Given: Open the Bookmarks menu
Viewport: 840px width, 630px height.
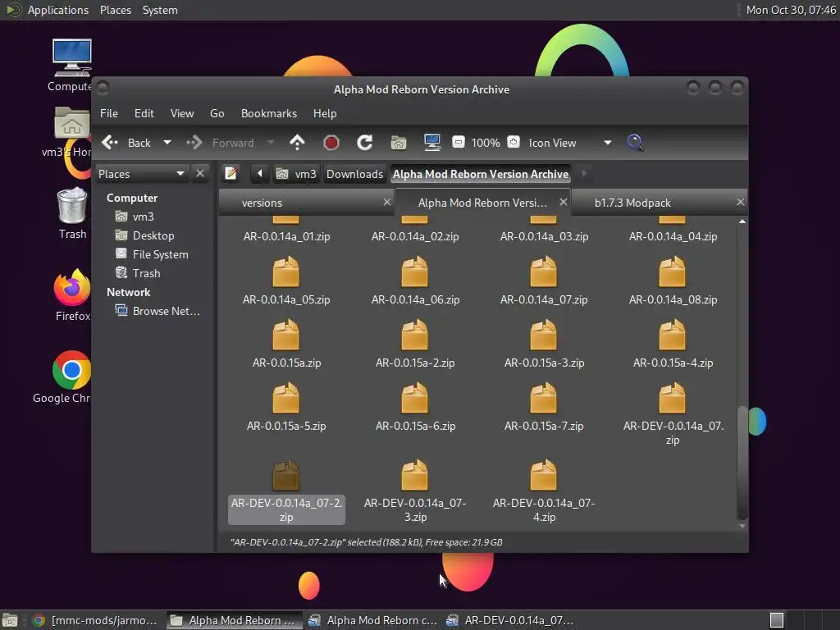Looking at the screenshot, I should [268, 113].
